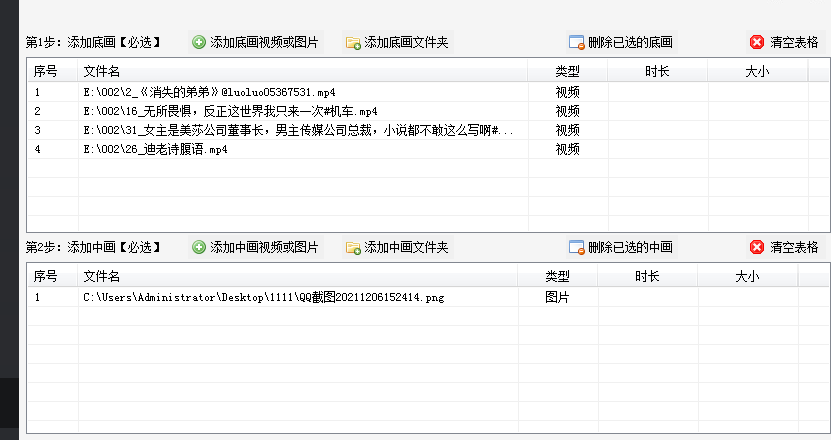The image size is (831, 440).
Task: Click green plus icon for 添加底画视频或图片
Action: tap(199, 42)
